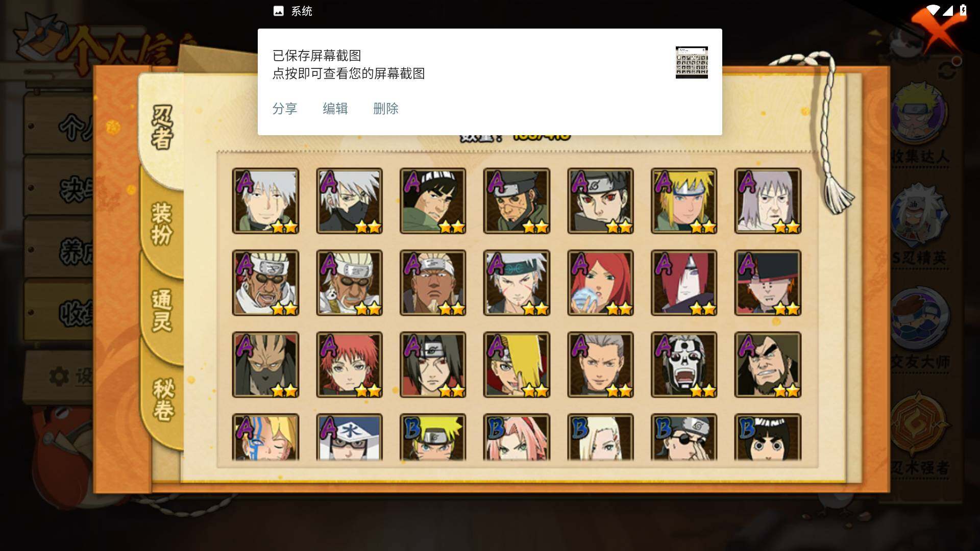Choose the Itachi ninja portrait
The height and width of the screenshot is (551, 980).
coord(433,365)
